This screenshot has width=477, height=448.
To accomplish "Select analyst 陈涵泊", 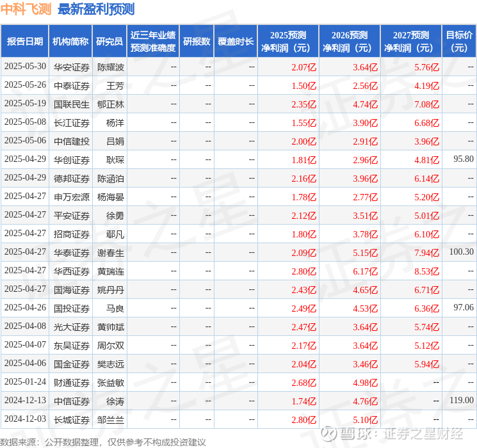I will coord(111,179).
